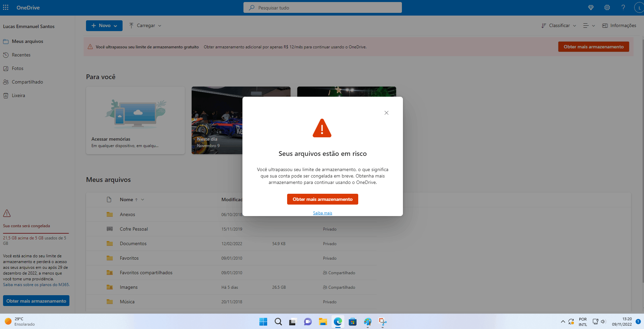Open Microsoft Store from taskbar

coord(352,322)
